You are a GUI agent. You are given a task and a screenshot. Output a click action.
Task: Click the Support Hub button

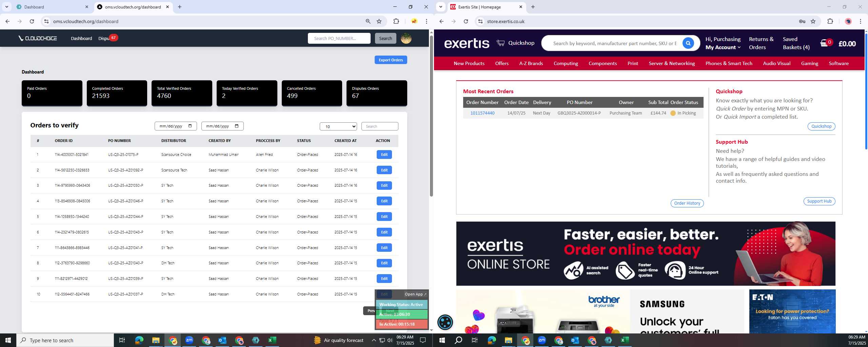click(x=819, y=201)
